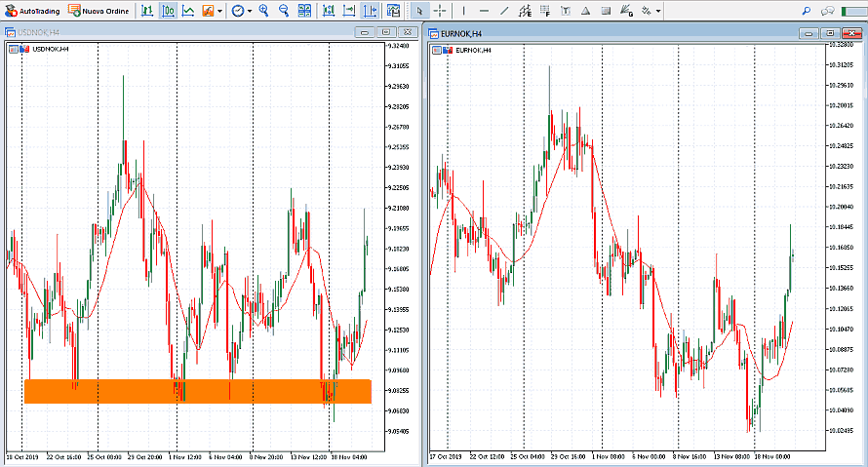
Task: Open the search magnifier in toolbar
Action: (x=807, y=11)
